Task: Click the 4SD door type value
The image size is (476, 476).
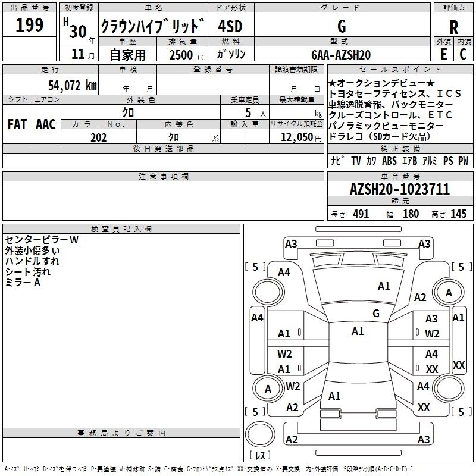Action: [230, 26]
